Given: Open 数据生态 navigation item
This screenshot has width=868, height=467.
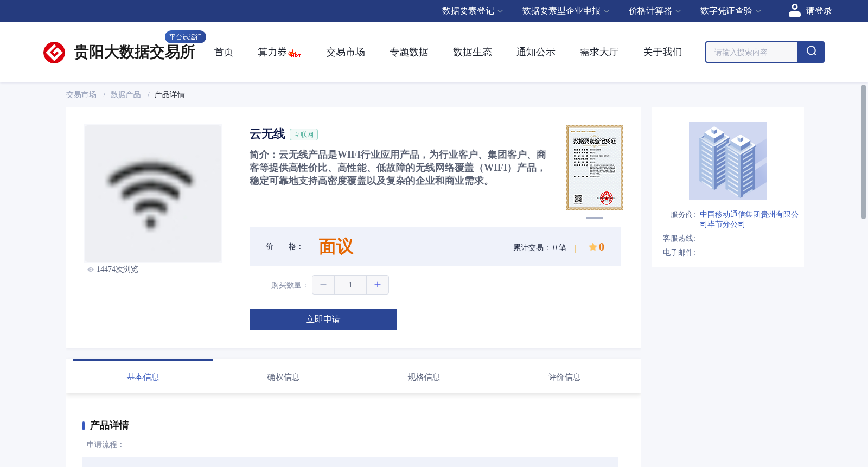Looking at the screenshot, I should click(x=473, y=52).
